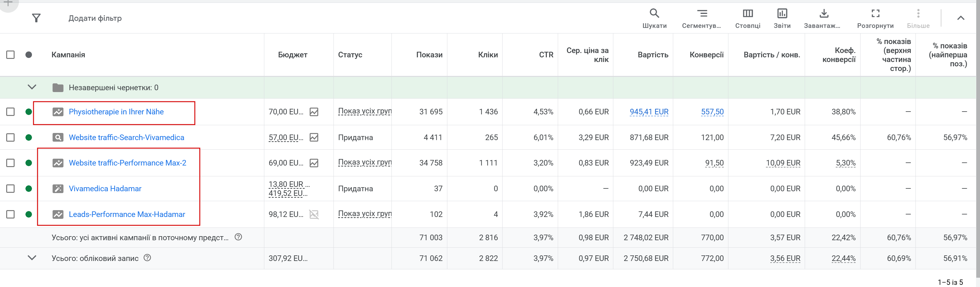Collapse the Незавершені чернетки drafts row
Viewport: 980px width, 287px height.
32,87
